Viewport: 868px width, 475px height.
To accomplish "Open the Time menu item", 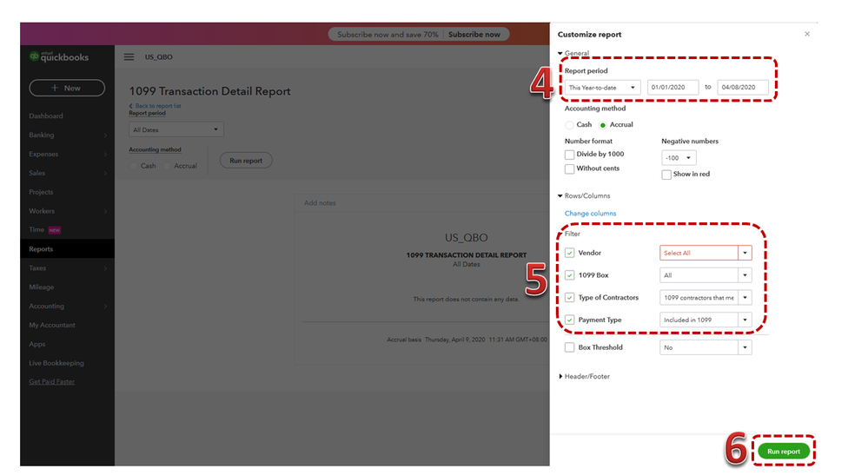I will 36,229.
